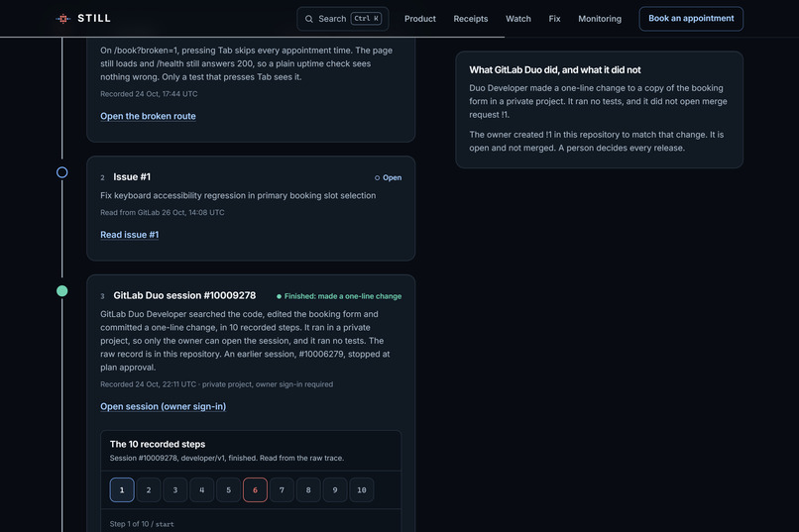This screenshot has width=799, height=532.
Task: Select recorded step 7
Action: [282, 489]
